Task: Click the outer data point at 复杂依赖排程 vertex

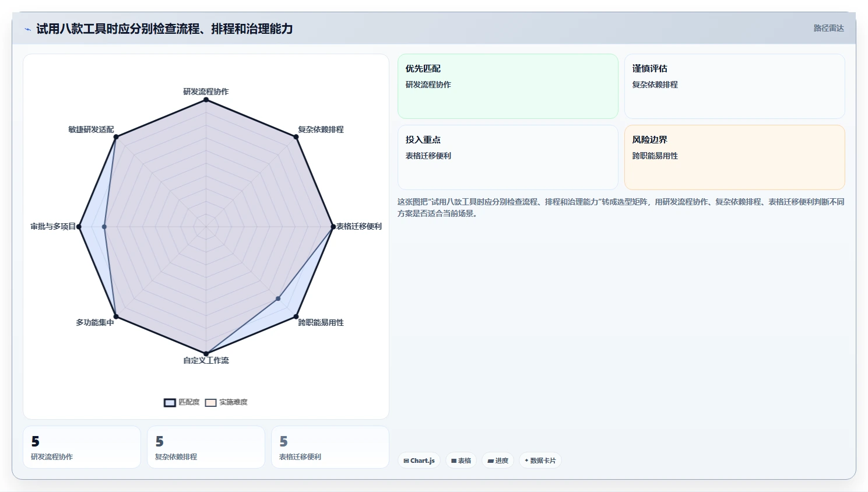Action: [296, 137]
